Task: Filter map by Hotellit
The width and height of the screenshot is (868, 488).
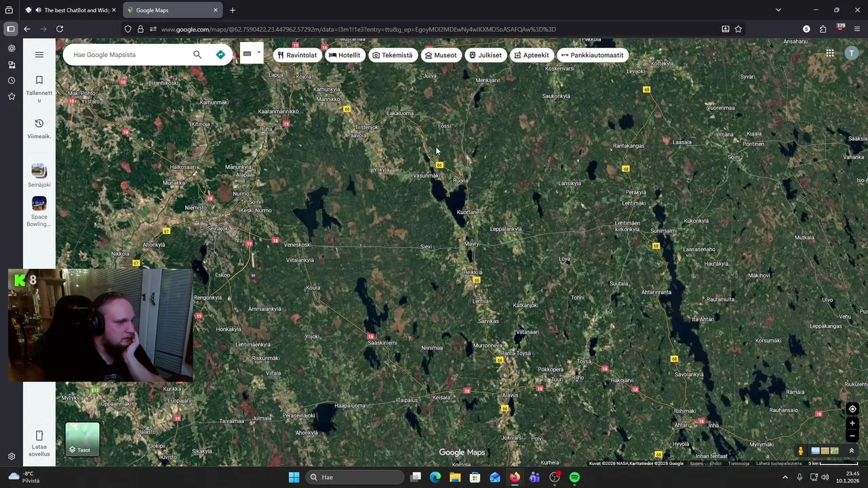Action: pos(344,55)
